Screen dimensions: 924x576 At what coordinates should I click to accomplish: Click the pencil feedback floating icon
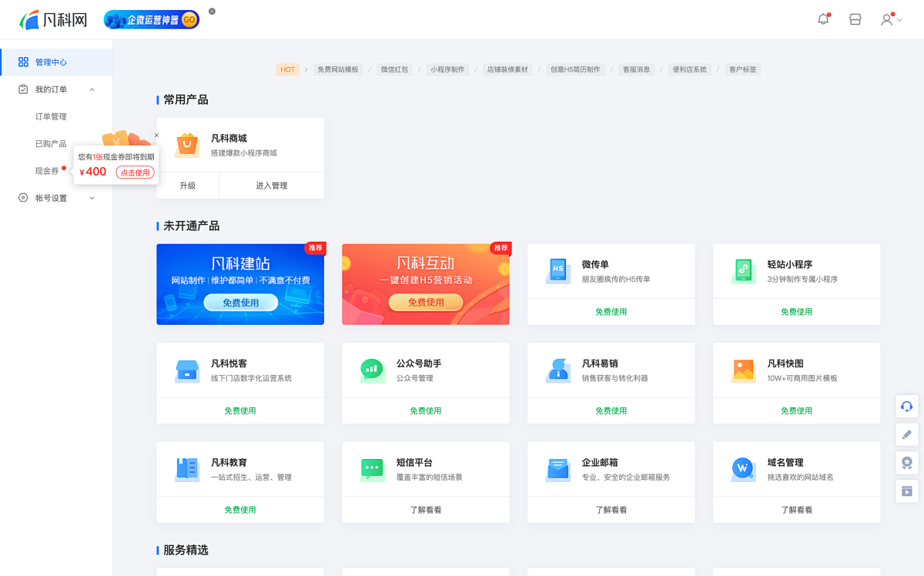pos(907,434)
